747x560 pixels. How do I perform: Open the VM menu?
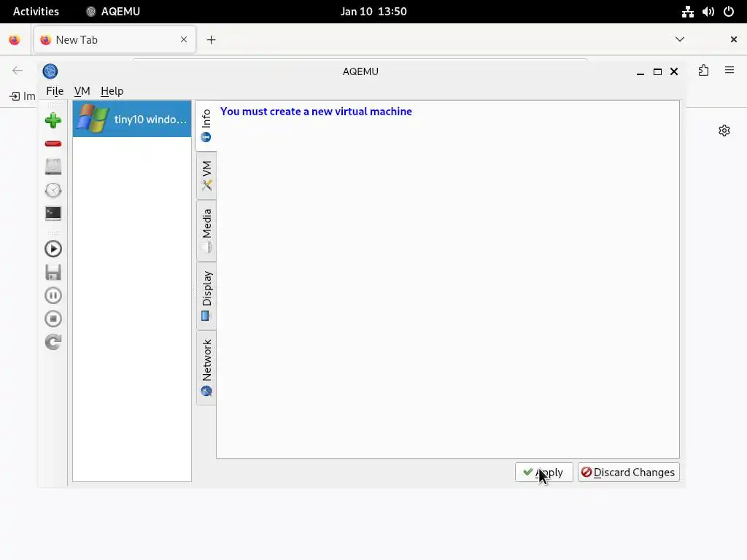[82, 91]
